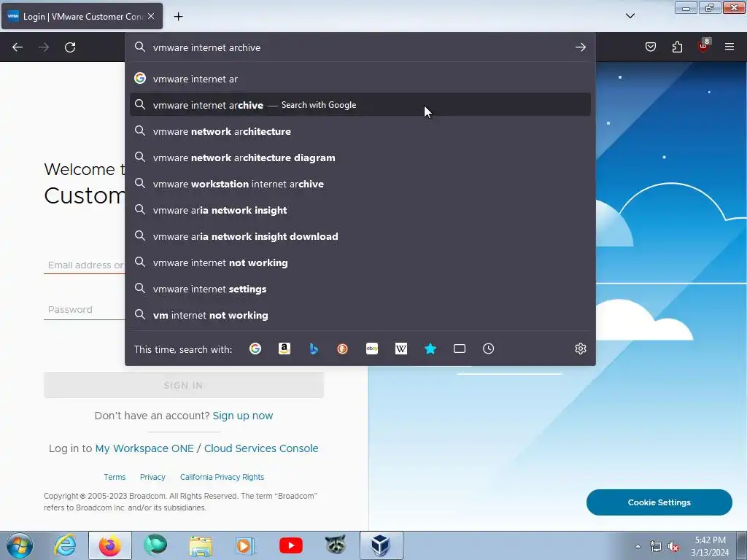Open the list all tabs dropdown

(x=630, y=16)
